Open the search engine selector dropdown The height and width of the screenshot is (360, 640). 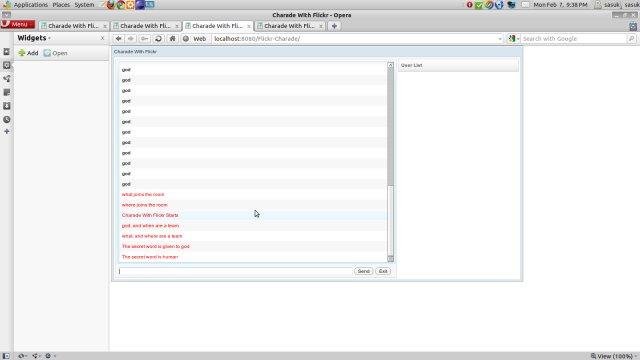tap(513, 39)
